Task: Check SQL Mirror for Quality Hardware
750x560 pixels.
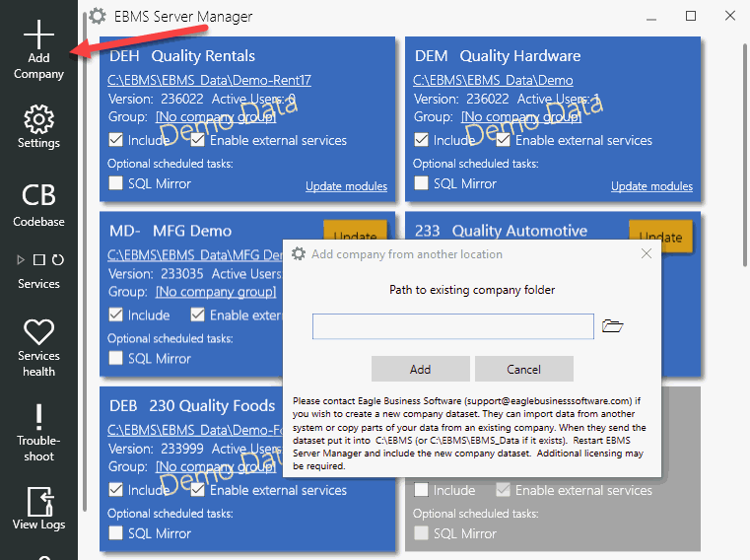Action: click(422, 182)
